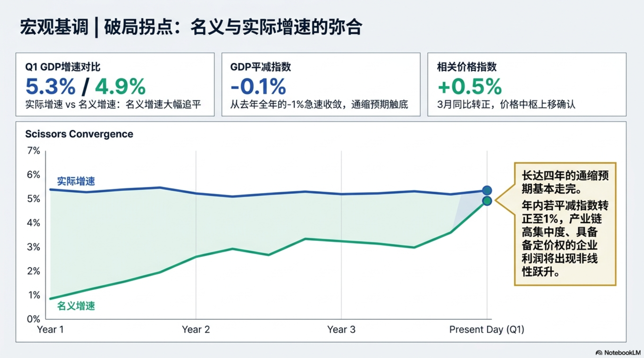644x358 pixels.
Task: Click the GDP平减指数 card heading
Action: 260,67
